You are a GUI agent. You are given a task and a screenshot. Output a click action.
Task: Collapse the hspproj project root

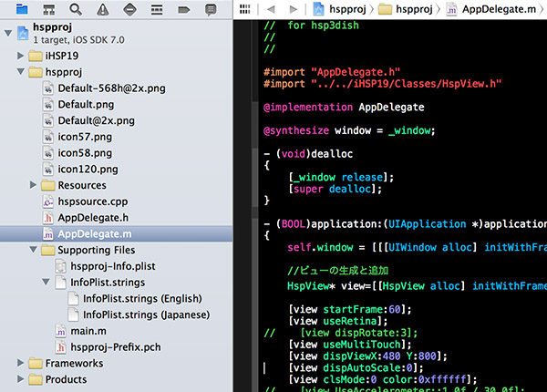click(x=7, y=34)
